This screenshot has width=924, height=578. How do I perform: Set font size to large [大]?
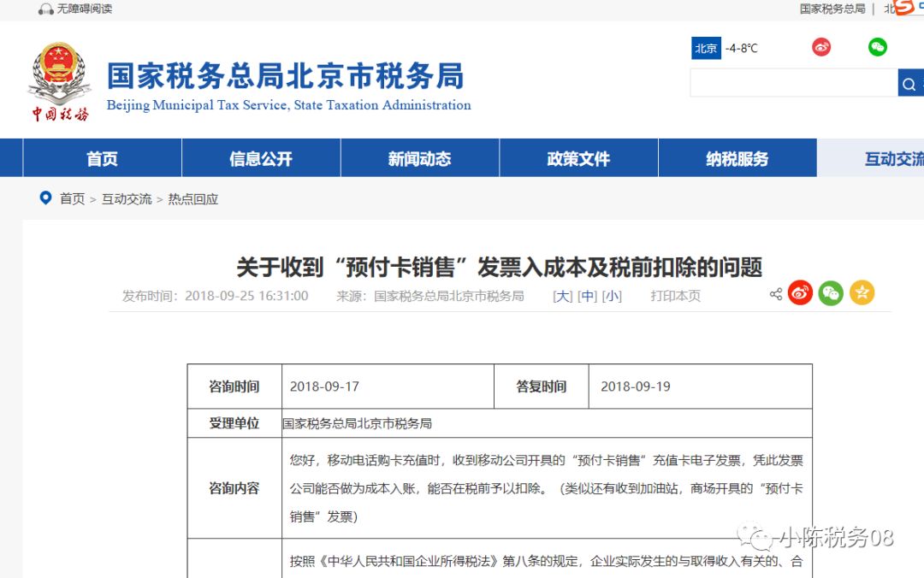[x=563, y=296]
